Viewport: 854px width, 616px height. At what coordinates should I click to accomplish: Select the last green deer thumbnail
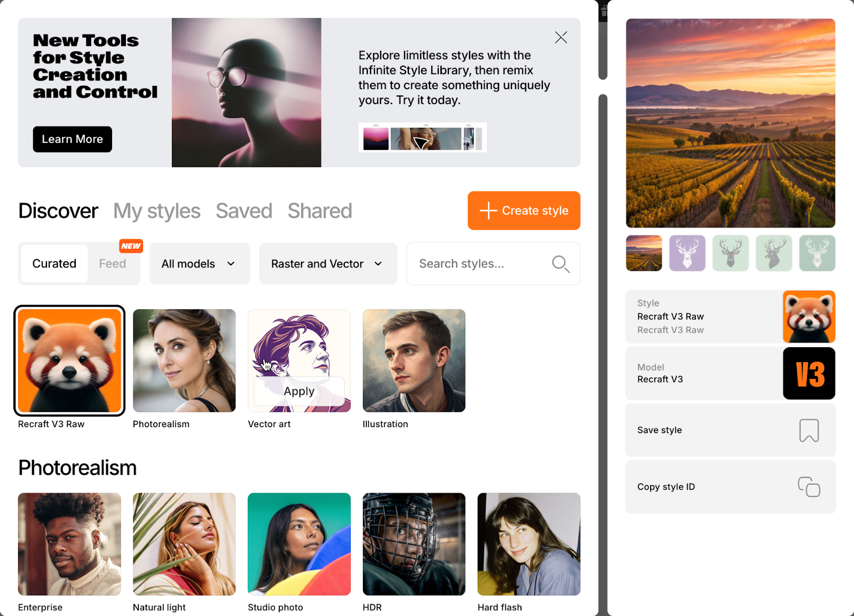pos(817,253)
